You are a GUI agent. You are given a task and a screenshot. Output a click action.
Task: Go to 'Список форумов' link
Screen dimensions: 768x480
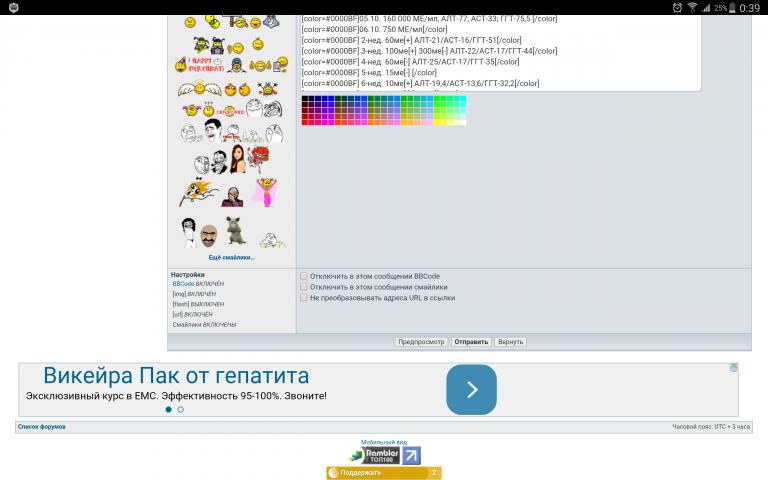[x=41, y=427]
